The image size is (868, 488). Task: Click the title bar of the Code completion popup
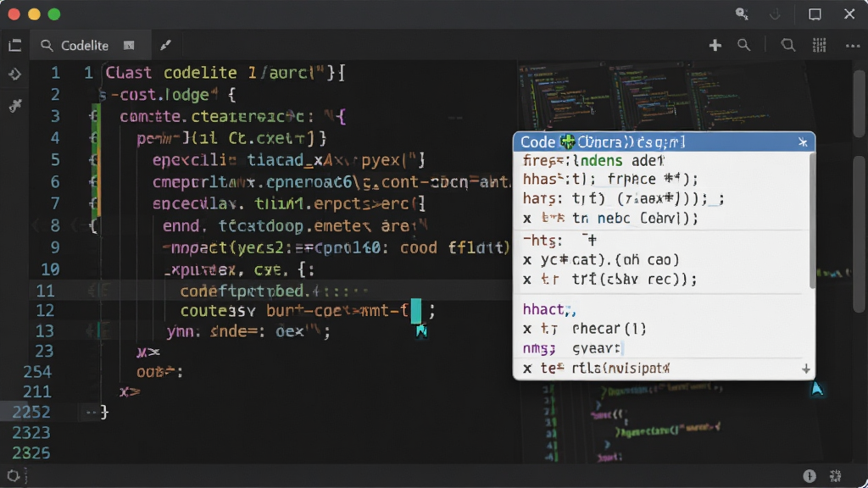pos(664,142)
